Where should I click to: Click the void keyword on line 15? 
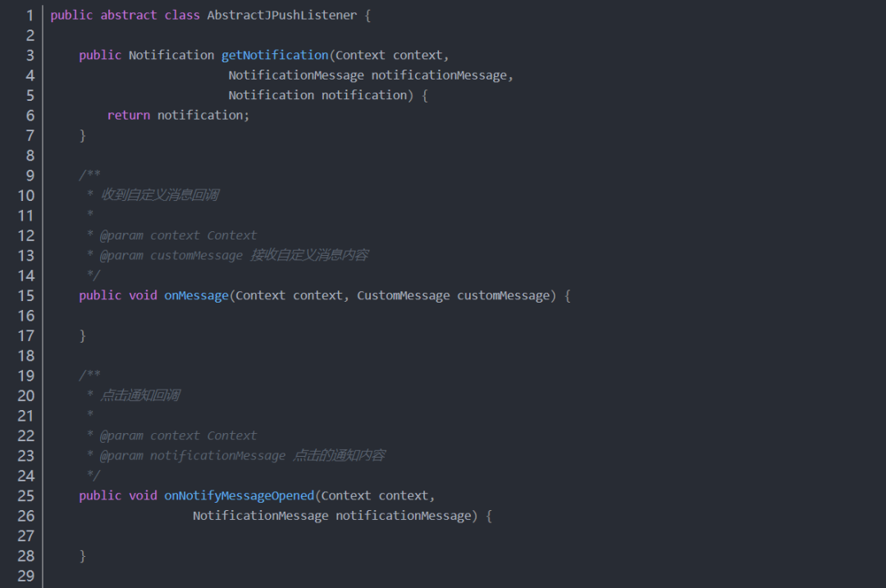[143, 295]
